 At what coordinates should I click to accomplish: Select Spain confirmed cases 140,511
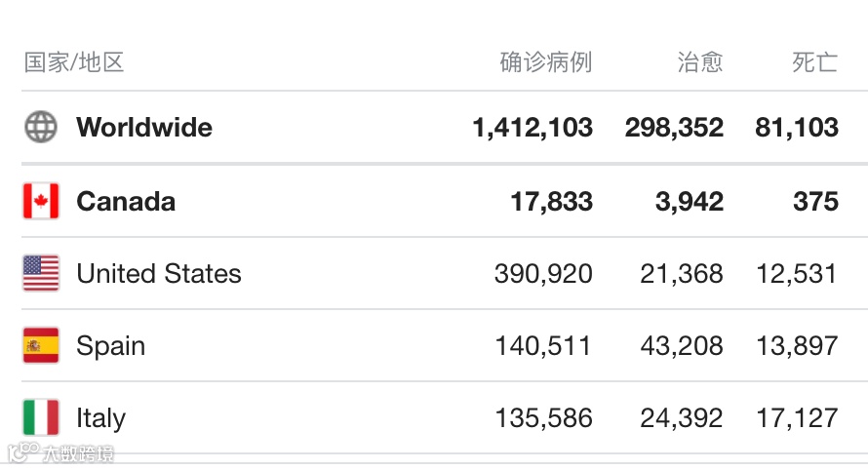(x=543, y=346)
